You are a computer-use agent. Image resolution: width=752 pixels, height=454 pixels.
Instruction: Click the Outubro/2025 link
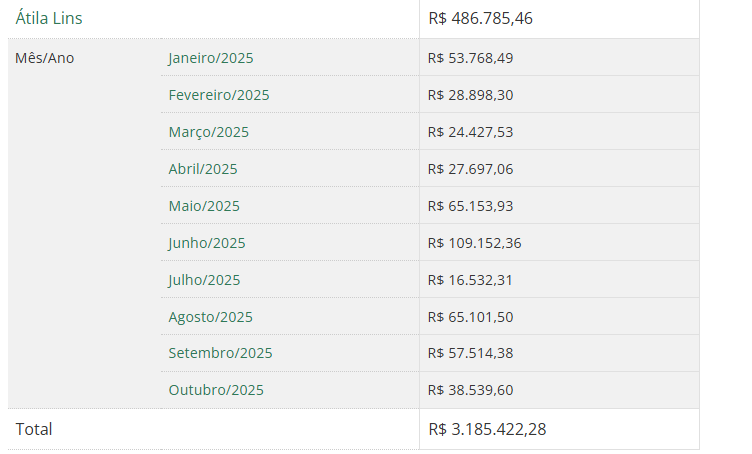[216, 390]
